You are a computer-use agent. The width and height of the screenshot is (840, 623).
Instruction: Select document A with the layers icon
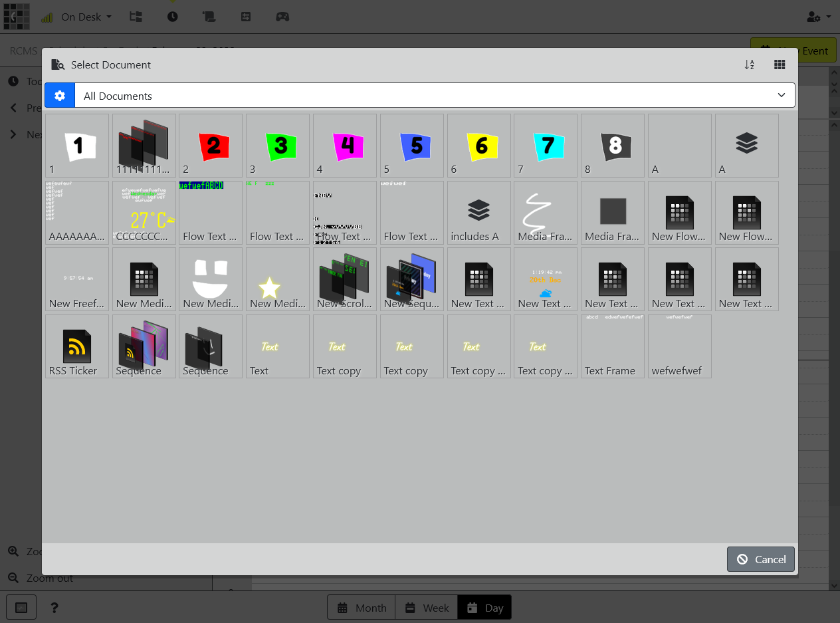747,146
